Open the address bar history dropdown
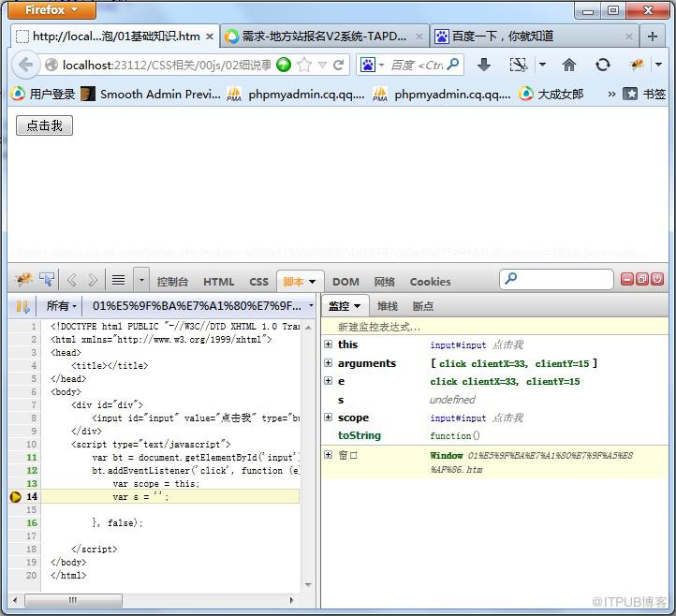676x616 pixels. tap(322, 66)
